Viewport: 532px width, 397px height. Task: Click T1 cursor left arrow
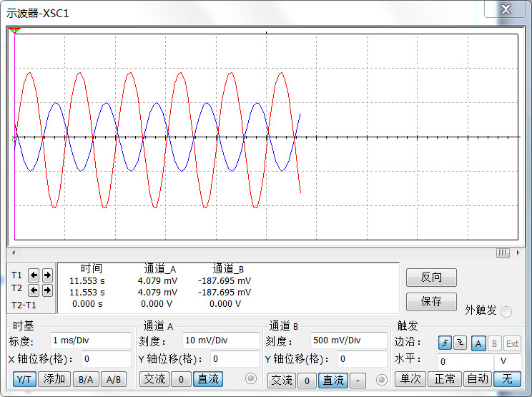[x=35, y=275]
